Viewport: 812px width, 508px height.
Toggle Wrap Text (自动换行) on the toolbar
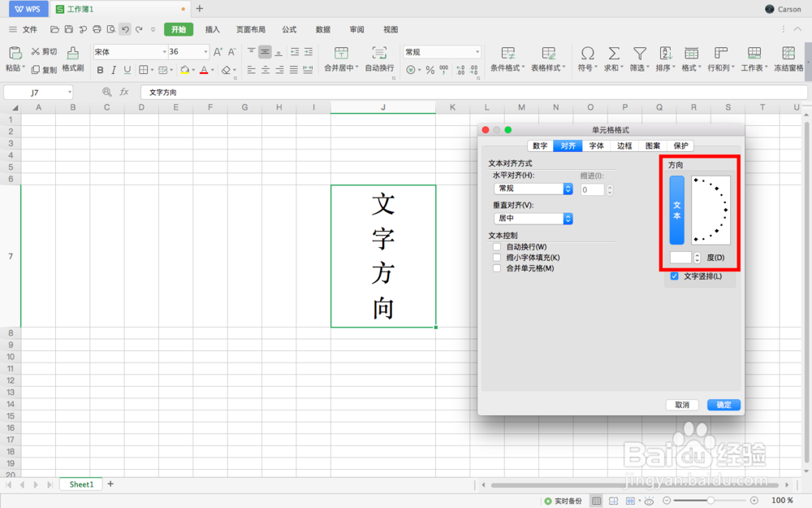pyautogui.click(x=380, y=57)
